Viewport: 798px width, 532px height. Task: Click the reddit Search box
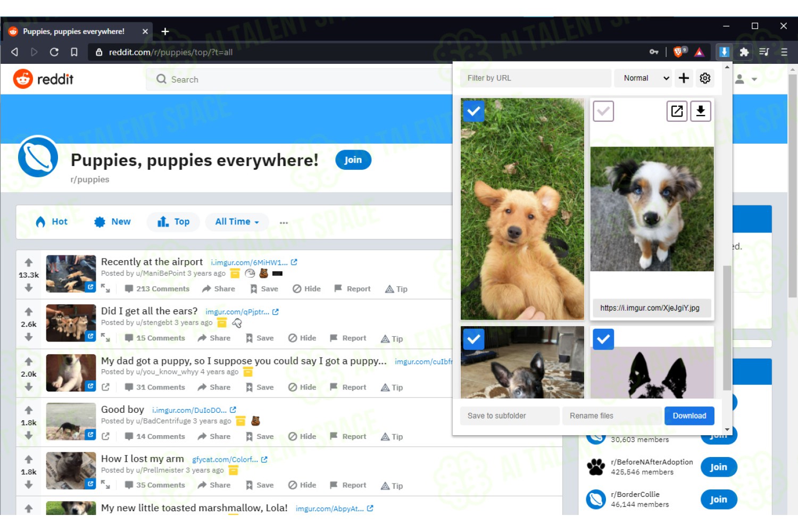(x=300, y=79)
